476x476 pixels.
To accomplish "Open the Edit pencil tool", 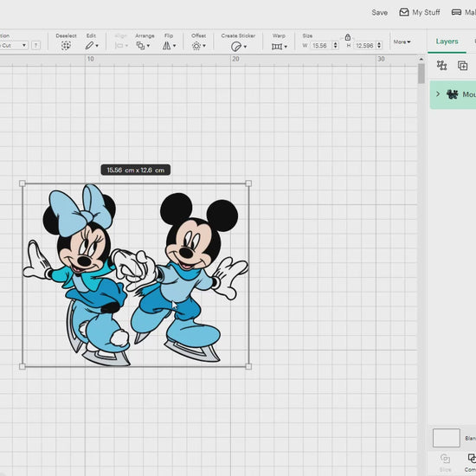I will tap(92, 46).
